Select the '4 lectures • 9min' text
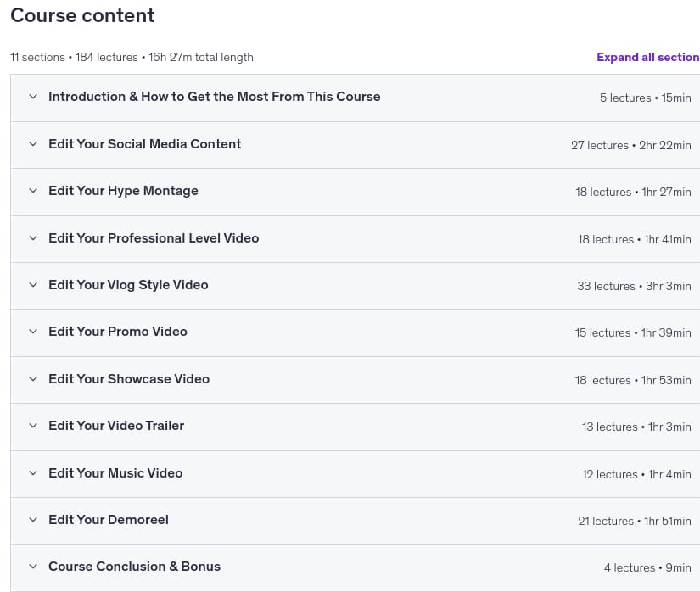The image size is (700, 592). 647,567
